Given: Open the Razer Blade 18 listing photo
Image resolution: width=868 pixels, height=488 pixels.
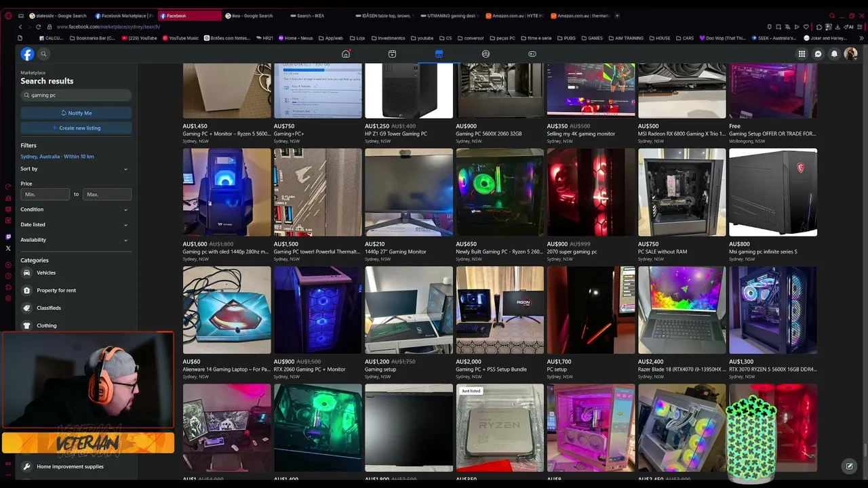Looking at the screenshot, I should click(682, 310).
